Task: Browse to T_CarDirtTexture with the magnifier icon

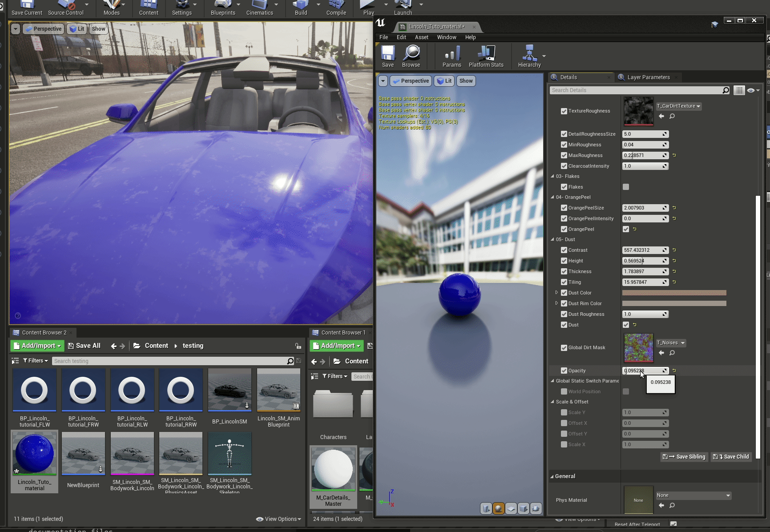Action: [672, 116]
